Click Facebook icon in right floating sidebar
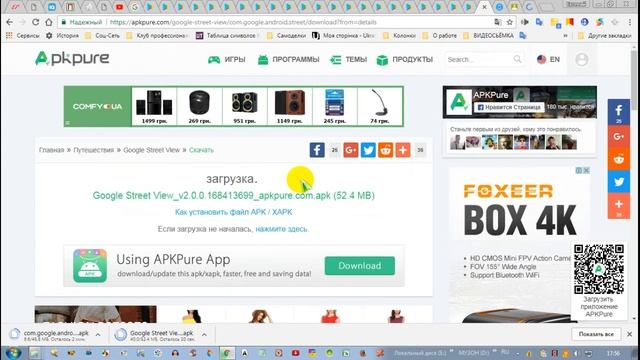640x360 pixels. [619, 112]
